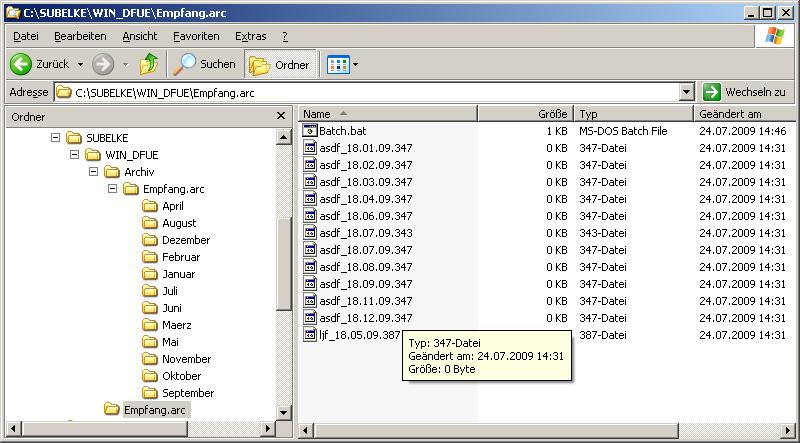Screen dimensions: 800x443
Task: Collapse the SUBELKE tree node
Action: pyautogui.click(x=56, y=138)
